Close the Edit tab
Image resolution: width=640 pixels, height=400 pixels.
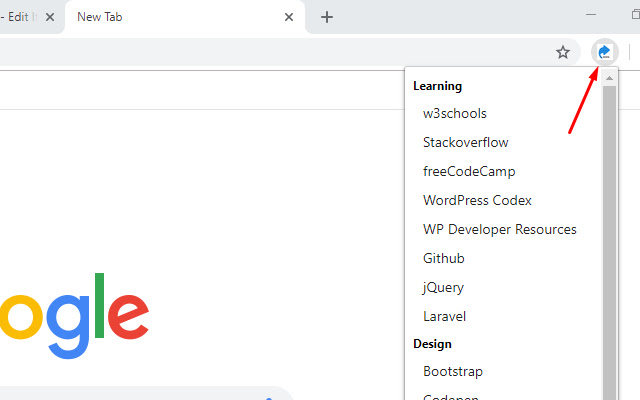[x=50, y=17]
